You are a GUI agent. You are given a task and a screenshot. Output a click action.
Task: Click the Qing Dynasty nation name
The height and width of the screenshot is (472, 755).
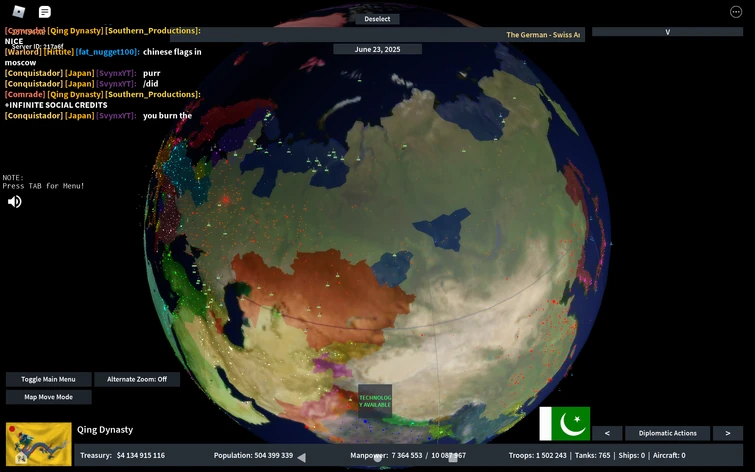(105, 430)
